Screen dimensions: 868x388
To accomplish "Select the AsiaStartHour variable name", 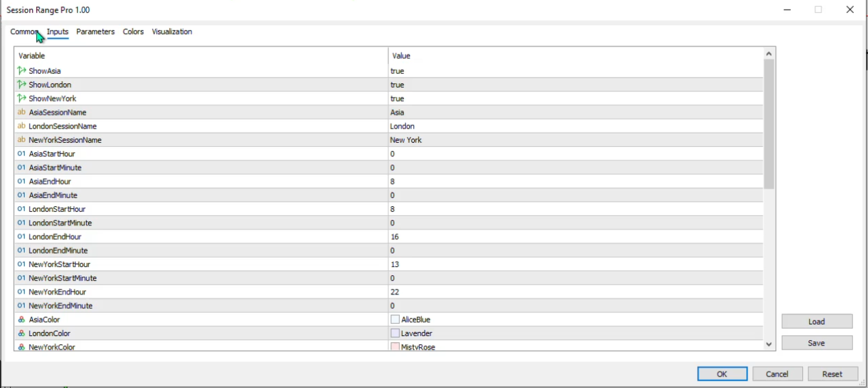I will [x=52, y=154].
